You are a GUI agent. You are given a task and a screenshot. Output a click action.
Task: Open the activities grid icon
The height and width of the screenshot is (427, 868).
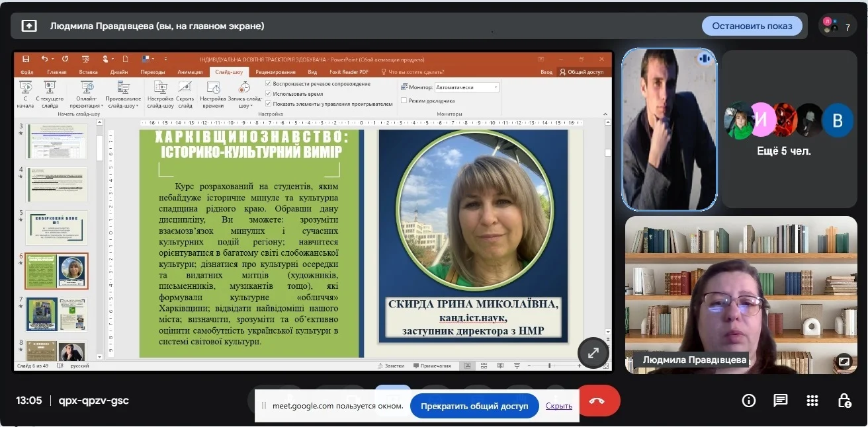click(812, 401)
